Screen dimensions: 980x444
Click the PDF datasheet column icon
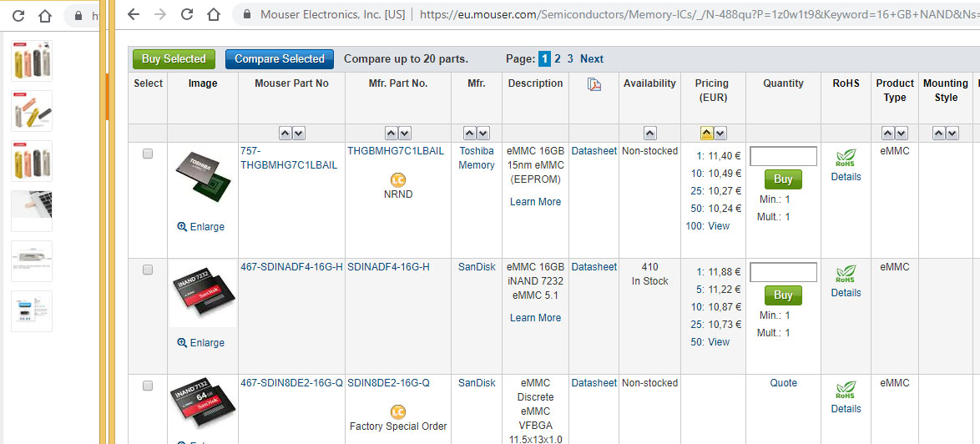(x=594, y=85)
